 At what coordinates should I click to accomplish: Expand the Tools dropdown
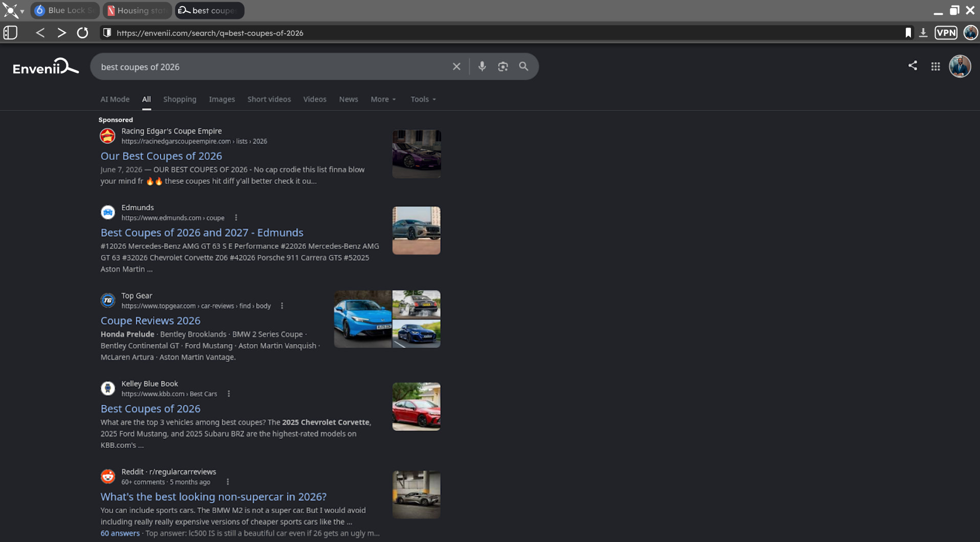pyautogui.click(x=423, y=99)
